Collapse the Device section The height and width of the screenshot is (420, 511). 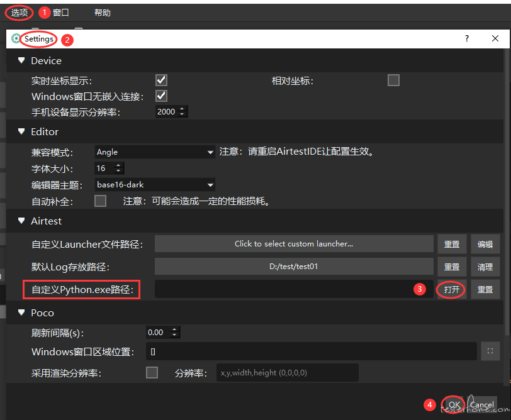click(x=21, y=60)
